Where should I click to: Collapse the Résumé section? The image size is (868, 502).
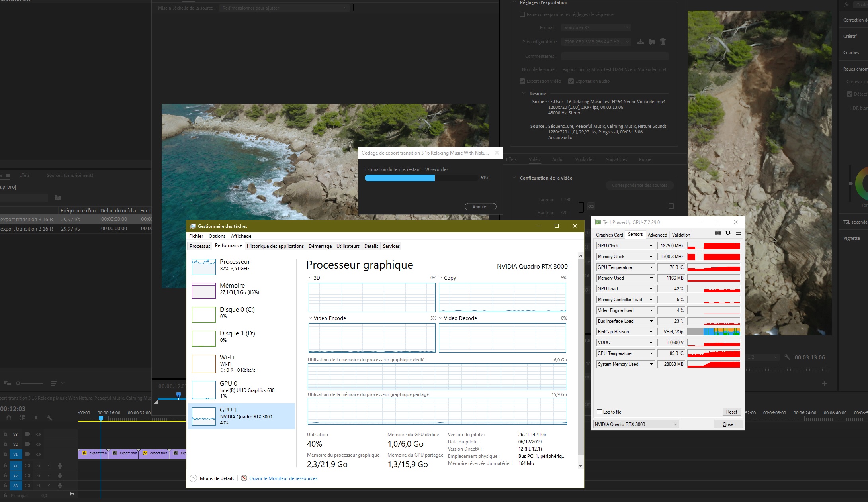524,94
